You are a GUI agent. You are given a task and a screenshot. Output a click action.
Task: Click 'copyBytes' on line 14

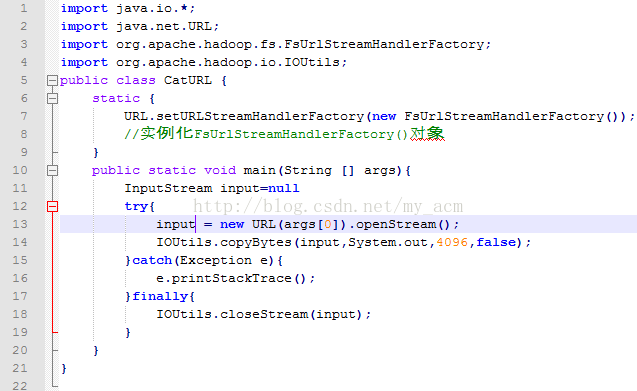tap(256, 242)
